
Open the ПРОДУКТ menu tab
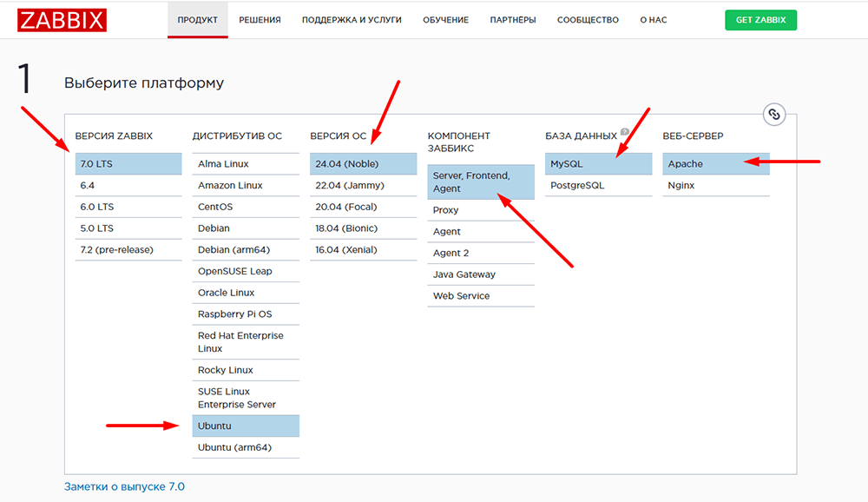tap(198, 20)
